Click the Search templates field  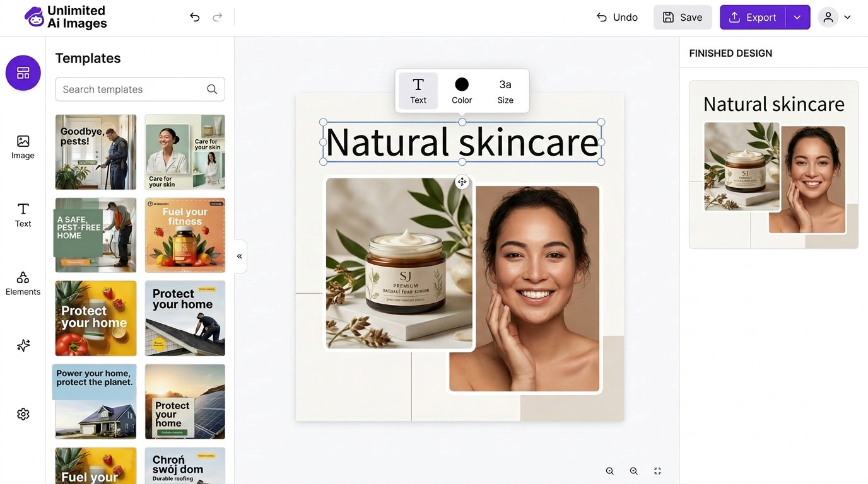point(140,89)
